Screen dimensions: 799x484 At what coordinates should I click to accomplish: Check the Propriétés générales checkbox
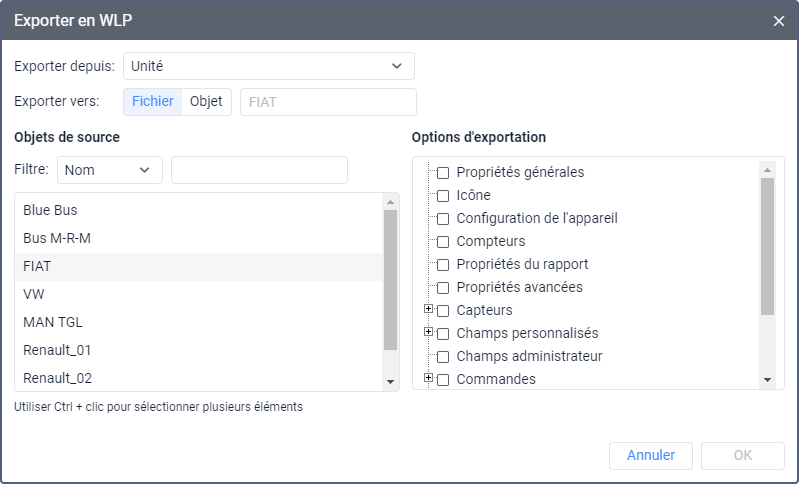[443, 173]
